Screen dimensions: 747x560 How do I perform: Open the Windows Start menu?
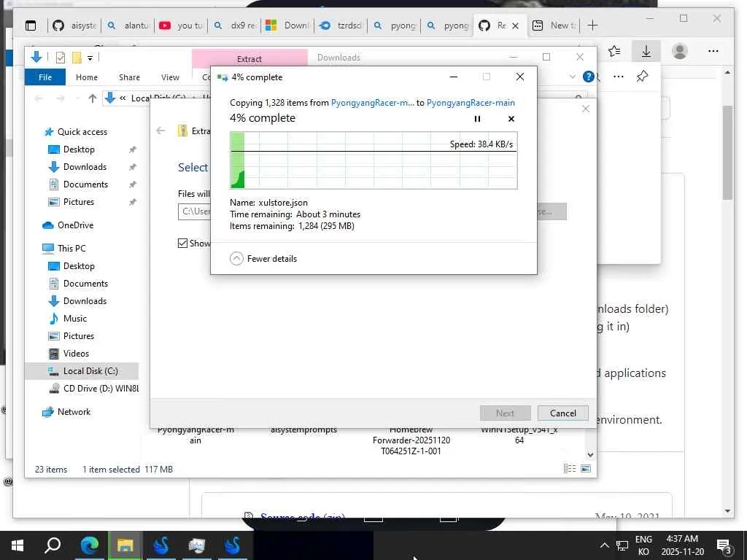(18, 545)
